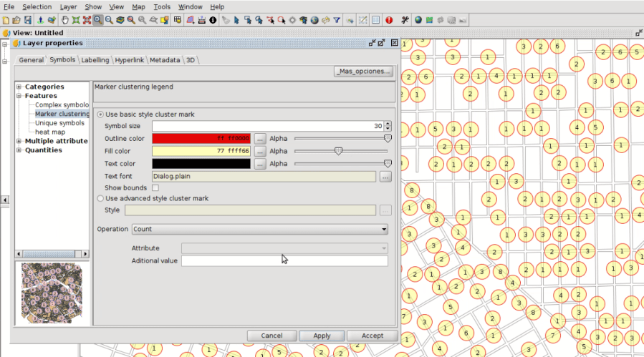
Task: Open the Operation Count dropdown
Action: click(259, 230)
